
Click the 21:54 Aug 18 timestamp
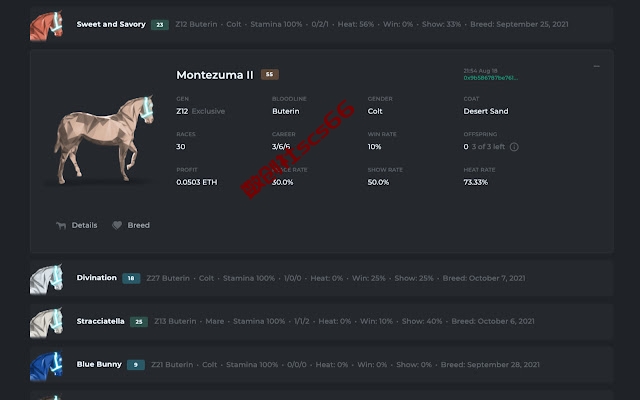click(480, 71)
